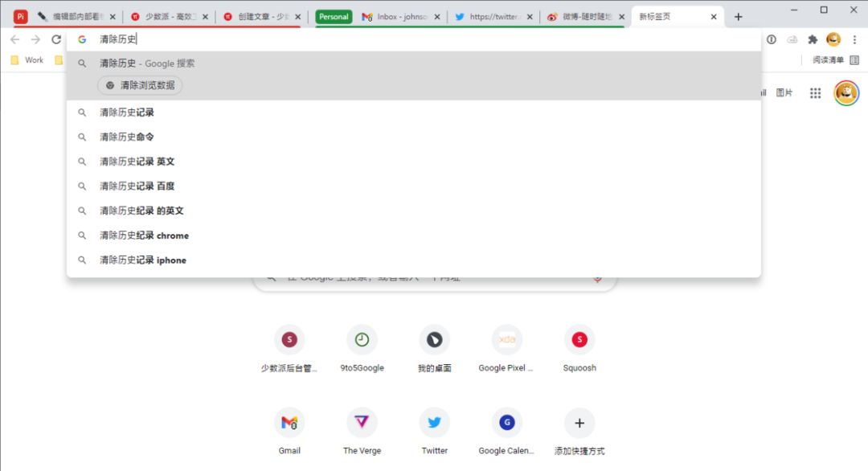Click the 添加快捷方式 add shortcut button
Image resolution: width=868 pixels, height=471 pixels.
click(x=579, y=431)
